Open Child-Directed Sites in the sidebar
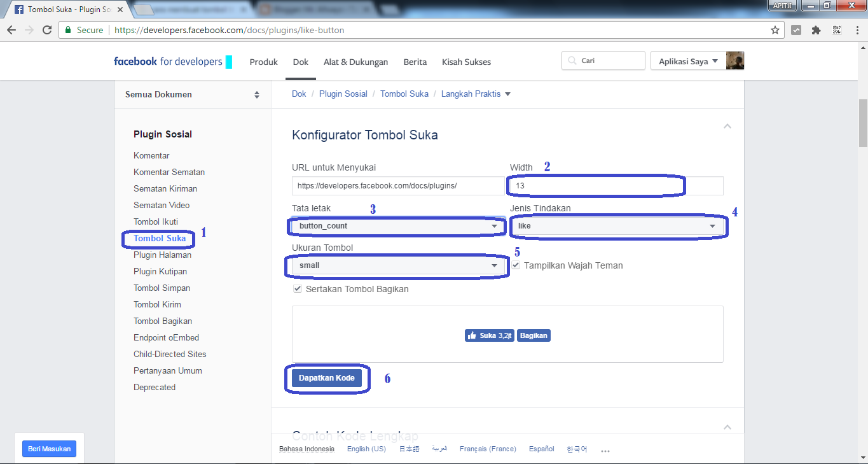 tap(170, 354)
